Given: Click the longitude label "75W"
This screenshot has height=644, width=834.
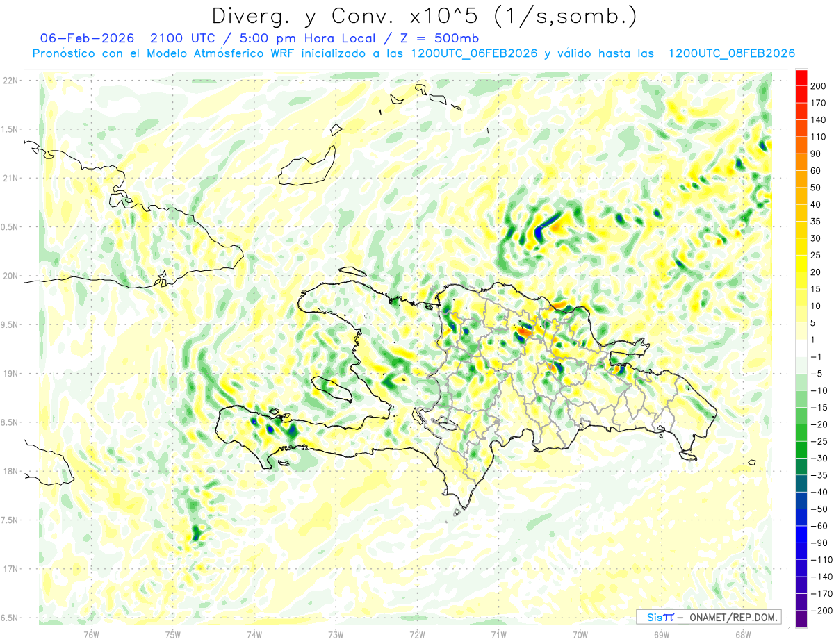Looking at the screenshot, I should point(172,635).
